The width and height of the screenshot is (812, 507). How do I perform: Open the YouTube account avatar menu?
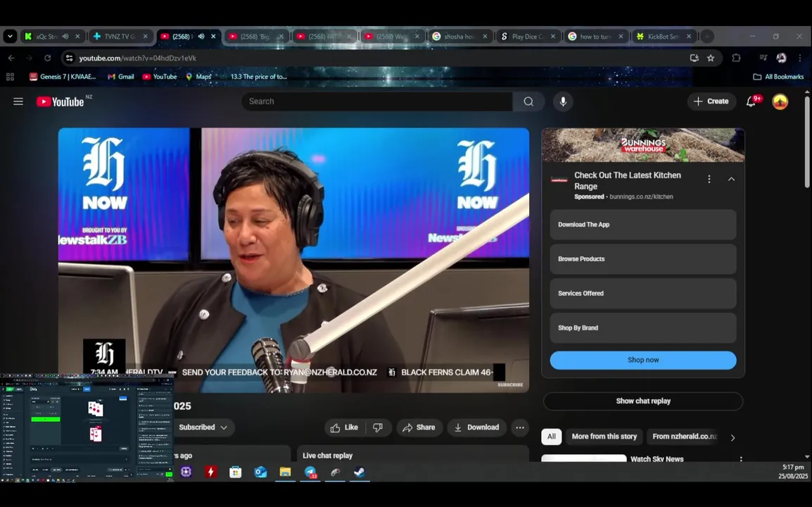click(x=780, y=101)
